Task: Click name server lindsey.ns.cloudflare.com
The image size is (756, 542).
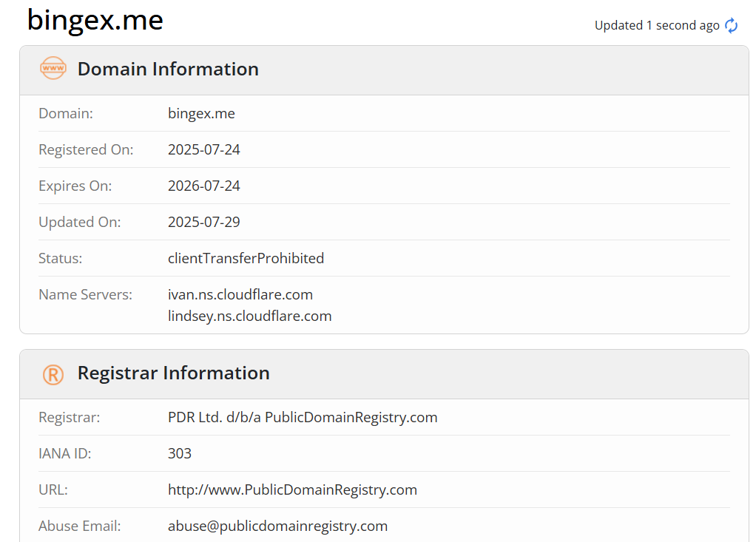Action: (250, 316)
